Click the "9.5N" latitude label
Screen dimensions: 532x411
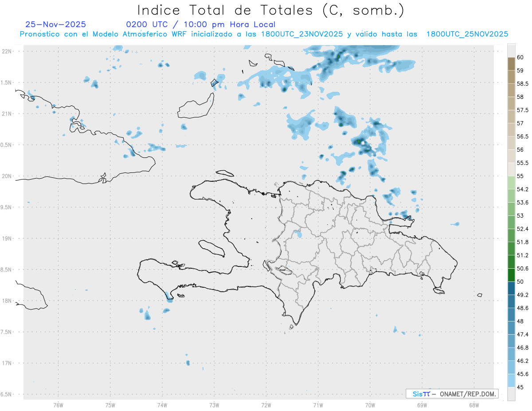(6, 207)
